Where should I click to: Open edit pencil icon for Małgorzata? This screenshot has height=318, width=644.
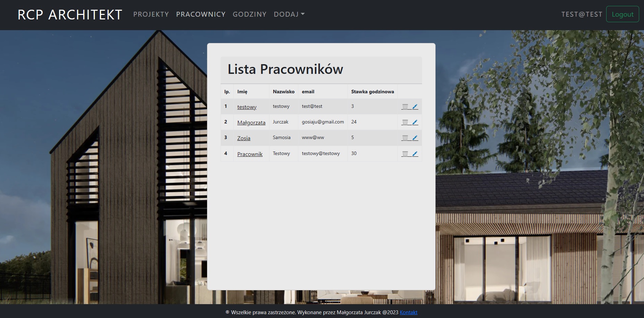pyautogui.click(x=415, y=122)
